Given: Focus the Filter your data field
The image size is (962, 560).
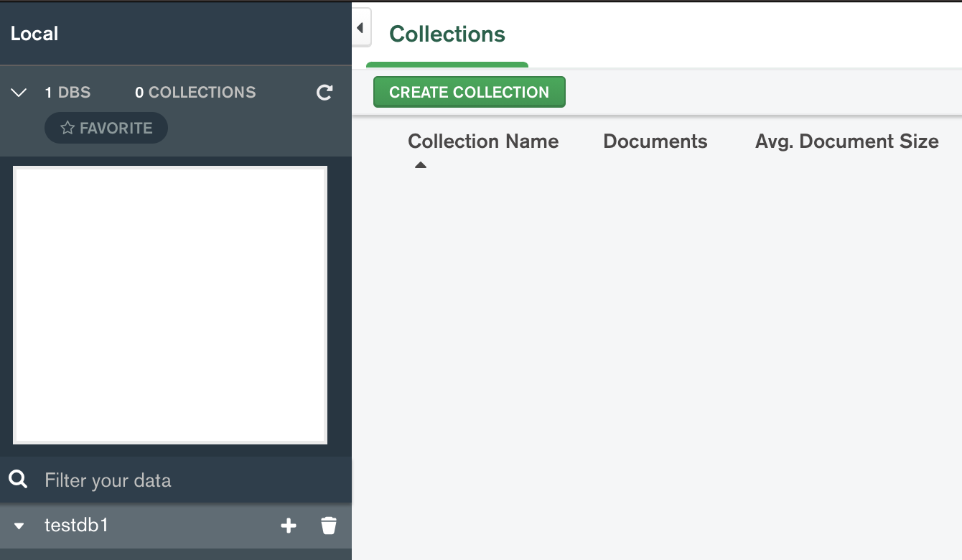Looking at the screenshot, I should tap(187, 480).
